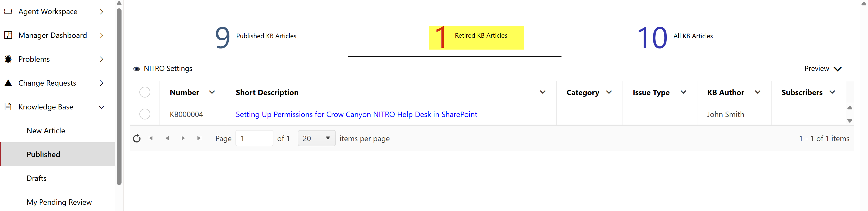This screenshot has height=211, width=868.
Task: Click the NITRO Settings eye icon
Action: click(x=136, y=69)
